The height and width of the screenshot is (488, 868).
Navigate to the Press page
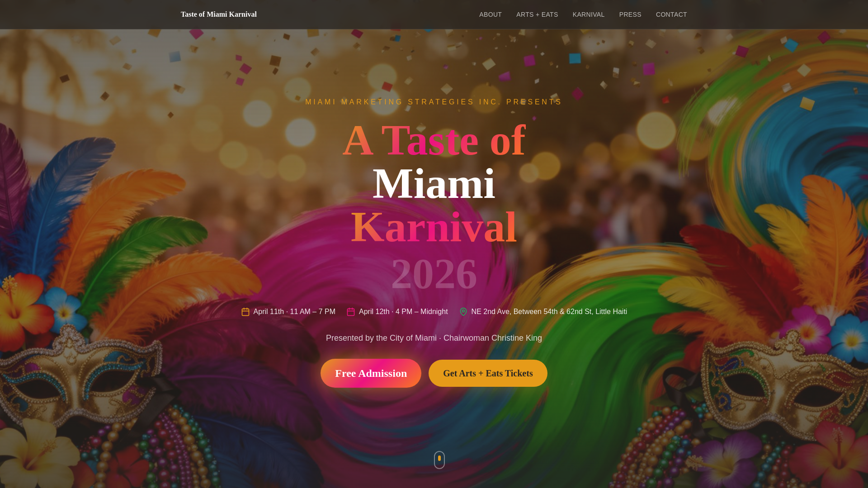[x=630, y=14]
